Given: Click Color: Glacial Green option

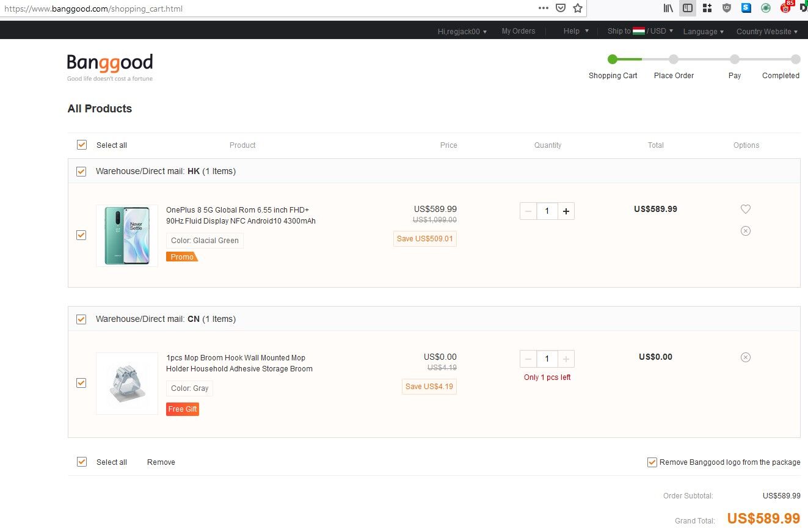Looking at the screenshot, I should [x=205, y=241].
